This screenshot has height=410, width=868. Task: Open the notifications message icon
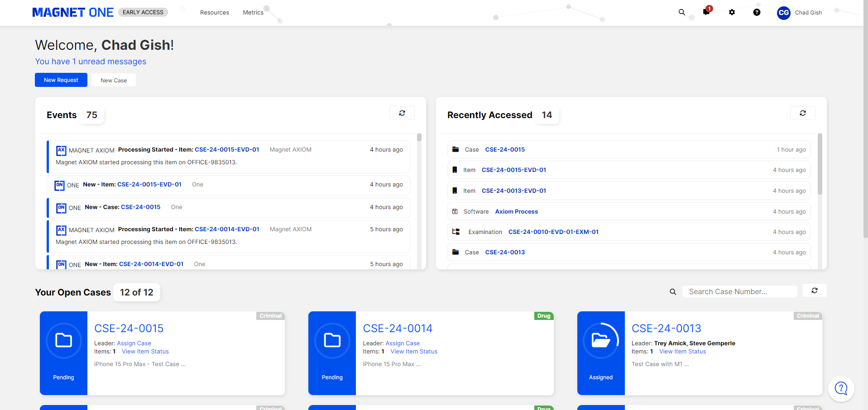coord(706,12)
